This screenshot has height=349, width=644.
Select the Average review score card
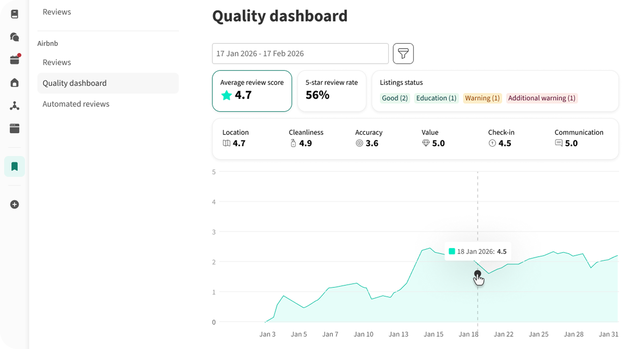coord(252,91)
